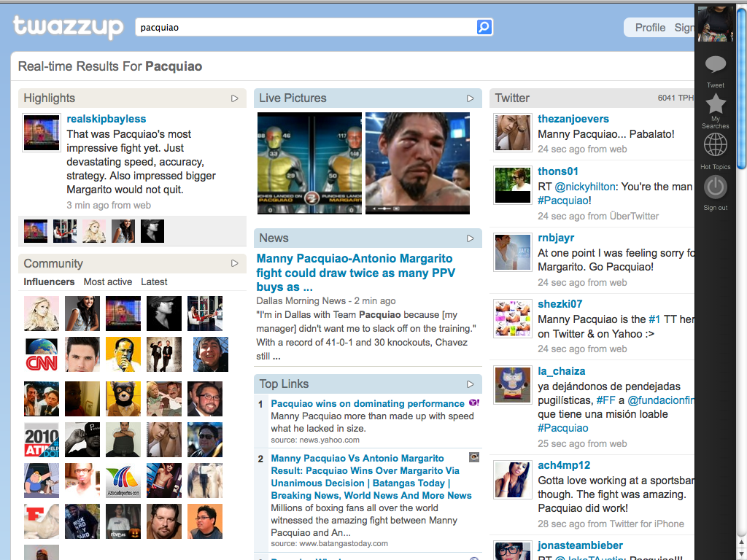Open thezanjoevers profile picture
This screenshot has height=560, width=747.
[513, 133]
